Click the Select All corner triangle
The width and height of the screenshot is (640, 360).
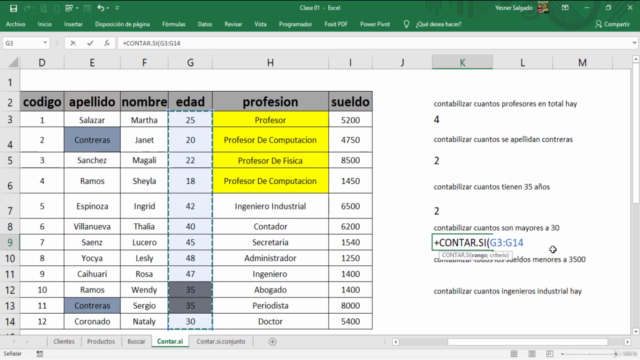click(x=13, y=62)
